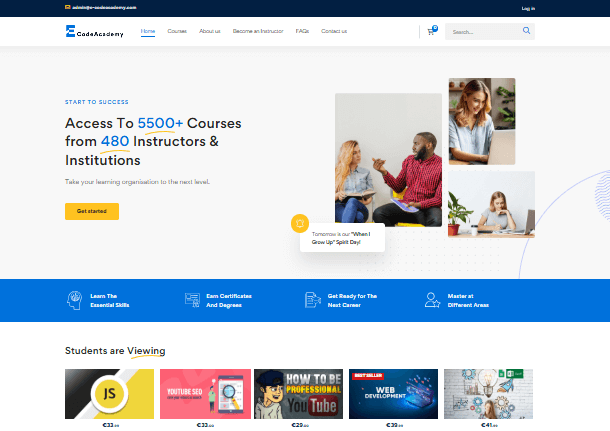Click the Learn The Essential Skills icon

[74, 300]
